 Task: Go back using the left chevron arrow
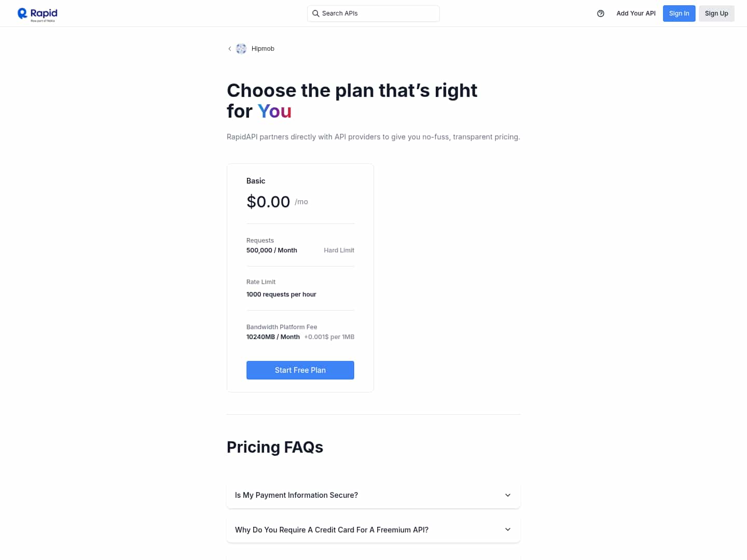[230, 49]
